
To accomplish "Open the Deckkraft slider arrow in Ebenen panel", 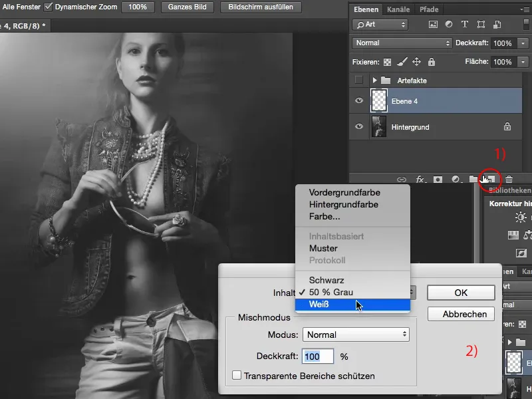I will [x=523, y=43].
